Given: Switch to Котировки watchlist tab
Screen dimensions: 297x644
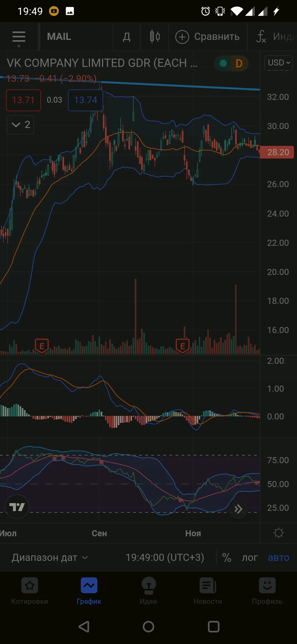Looking at the screenshot, I should click(30, 591).
